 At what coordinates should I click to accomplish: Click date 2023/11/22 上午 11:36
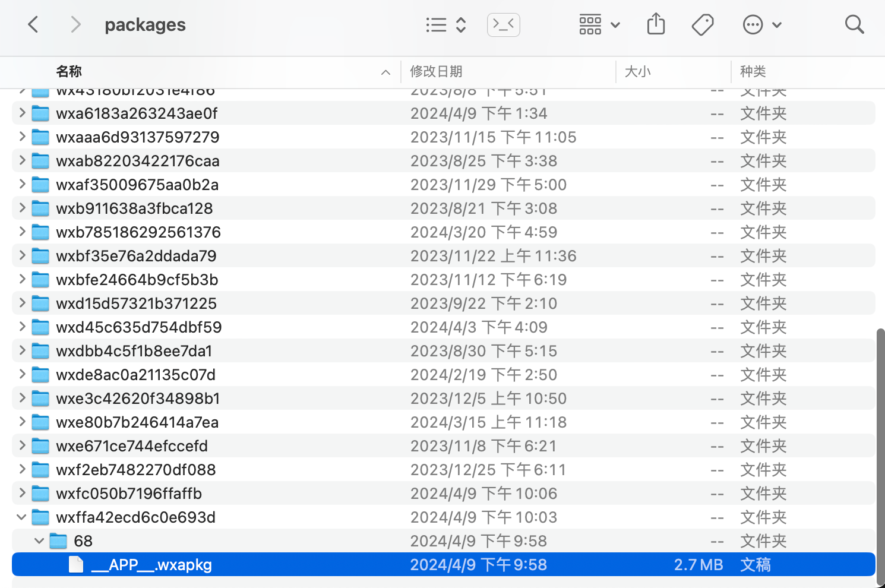click(493, 256)
